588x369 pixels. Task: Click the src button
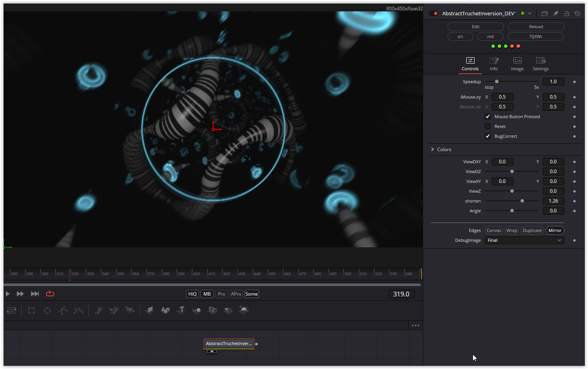pos(460,37)
